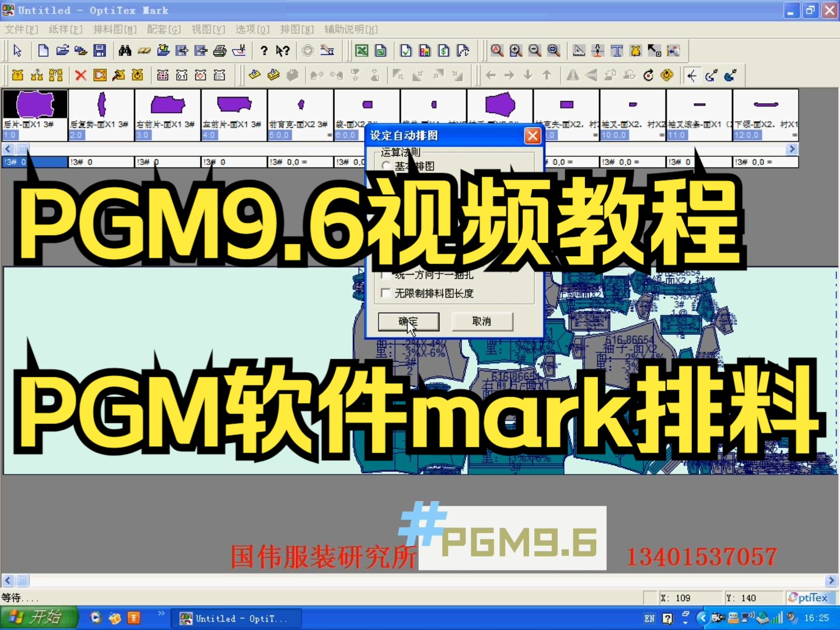Click the Windows 开始 Start button

pyautogui.click(x=38, y=618)
